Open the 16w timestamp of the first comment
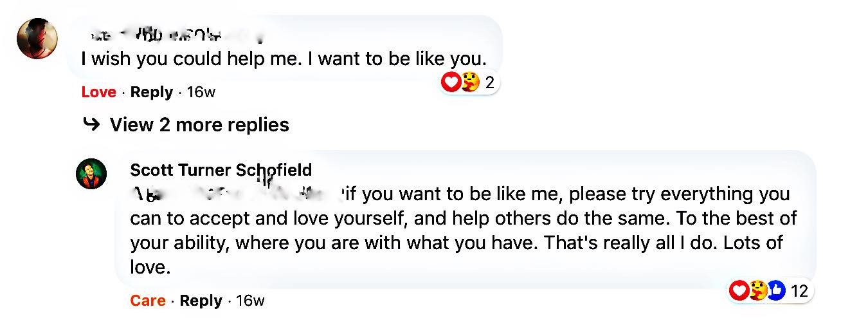This screenshot has width=868, height=318. (x=201, y=92)
